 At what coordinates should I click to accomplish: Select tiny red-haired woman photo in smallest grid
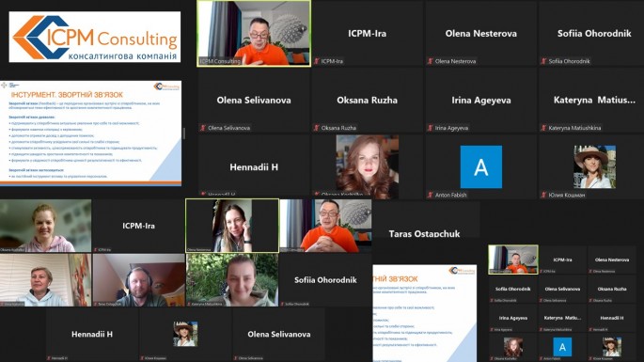pyautogui.click(x=513, y=347)
